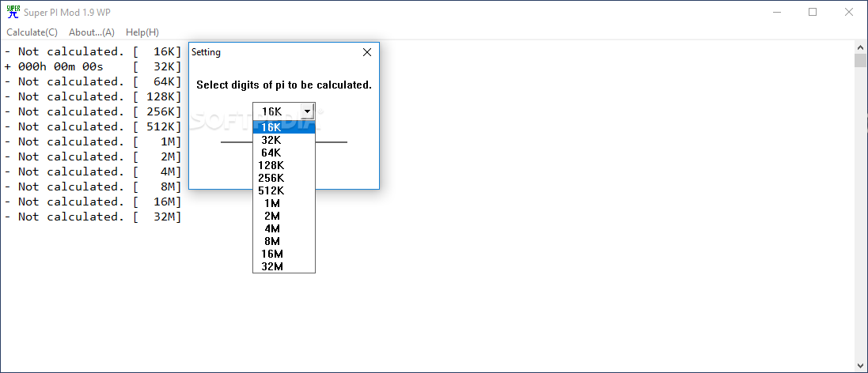
Task: Click the '- Not calculated. [ 512K]' line
Action: click(x=93, y=126)
